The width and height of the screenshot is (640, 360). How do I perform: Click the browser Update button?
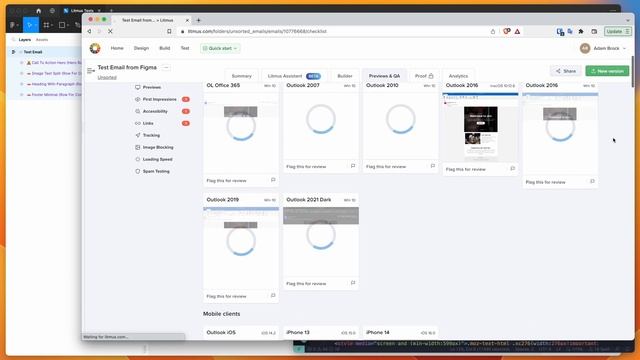[x=618, y=31]
